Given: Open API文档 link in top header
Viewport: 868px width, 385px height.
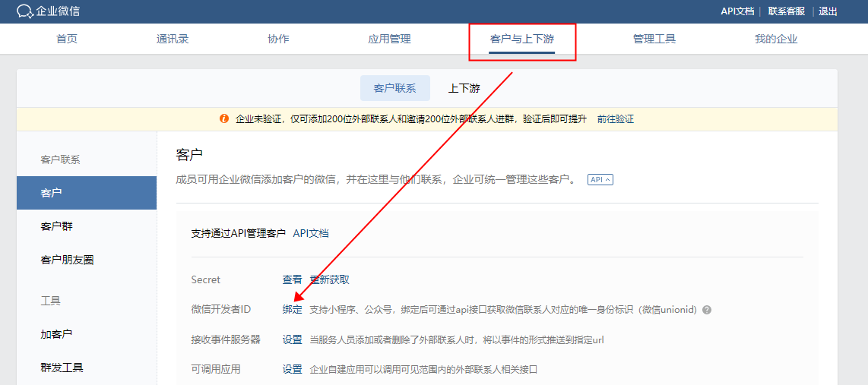Looking at the screenshot, I should point(737,11).
